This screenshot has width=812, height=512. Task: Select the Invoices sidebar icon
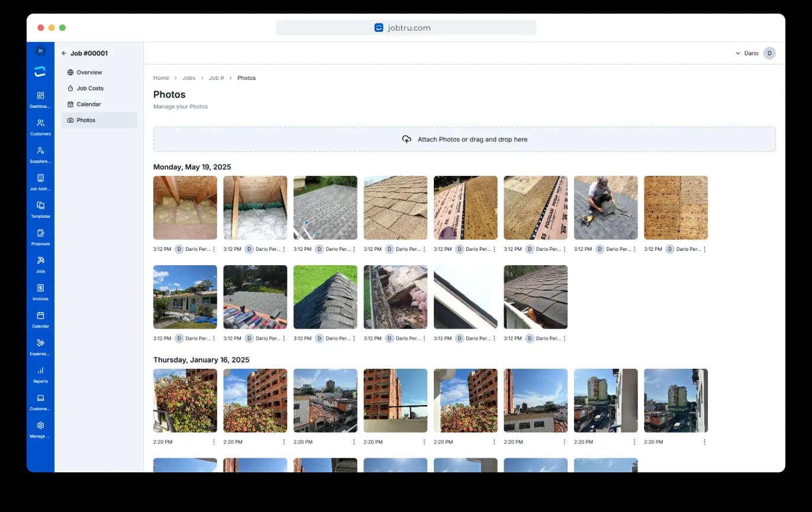point(40,291)
